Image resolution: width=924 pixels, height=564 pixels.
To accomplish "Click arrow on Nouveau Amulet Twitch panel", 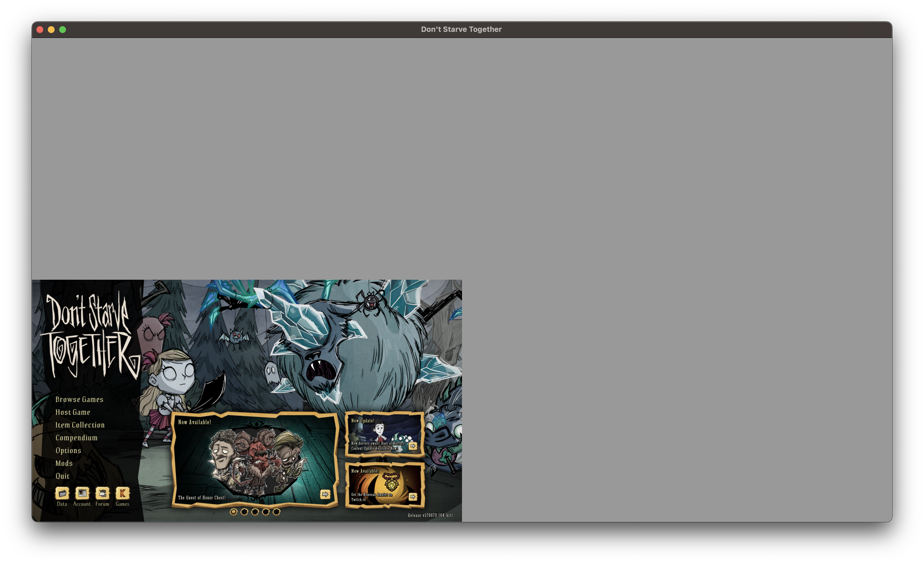I will click(x=413, y=497).
